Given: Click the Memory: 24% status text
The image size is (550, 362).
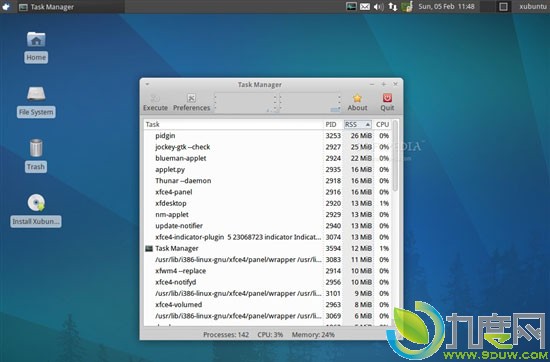Looking at the screenshot, I should [313, 335].
